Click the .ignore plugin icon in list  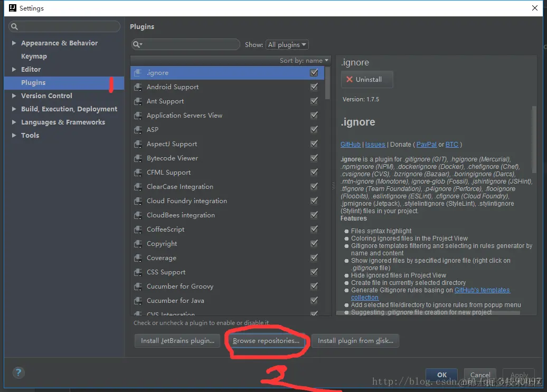click(138, 73)
